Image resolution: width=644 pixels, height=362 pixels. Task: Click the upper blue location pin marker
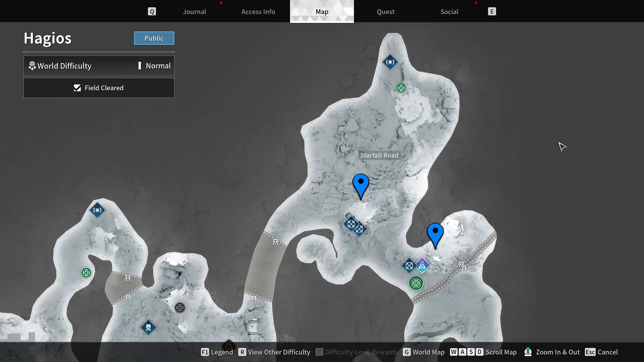[x=361, y=181]
